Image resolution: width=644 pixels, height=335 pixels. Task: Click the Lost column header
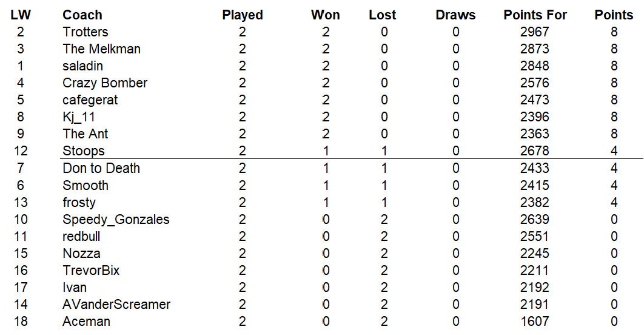pyautogui.click(x=383, y=15)
